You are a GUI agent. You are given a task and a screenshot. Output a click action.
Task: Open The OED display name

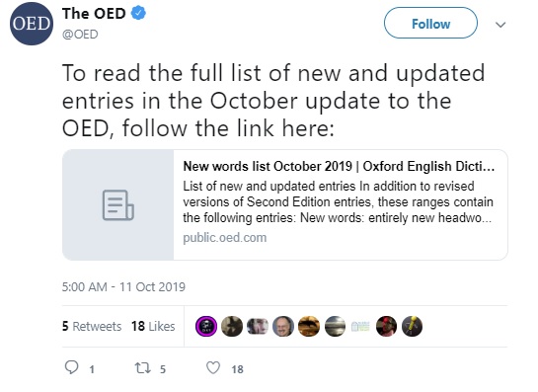(94, 14)
